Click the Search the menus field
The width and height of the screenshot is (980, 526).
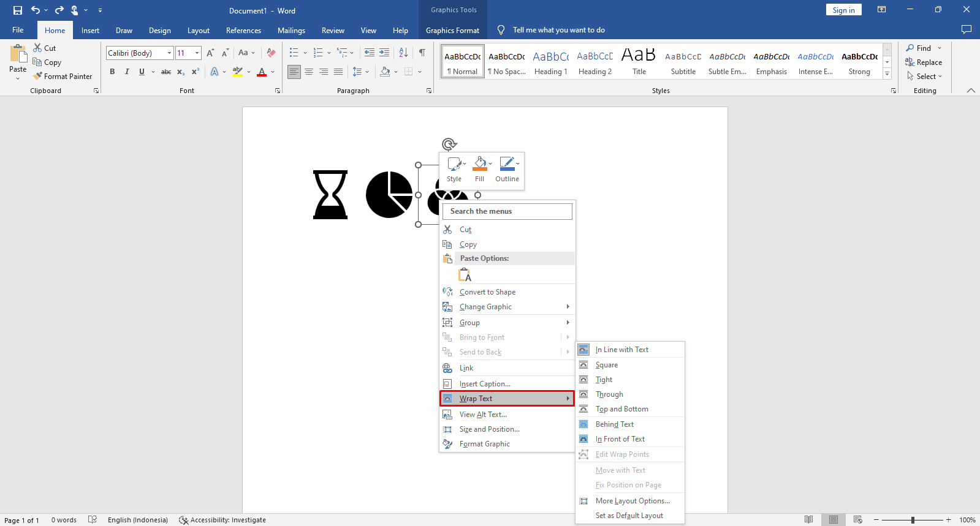tap(507, 211)
